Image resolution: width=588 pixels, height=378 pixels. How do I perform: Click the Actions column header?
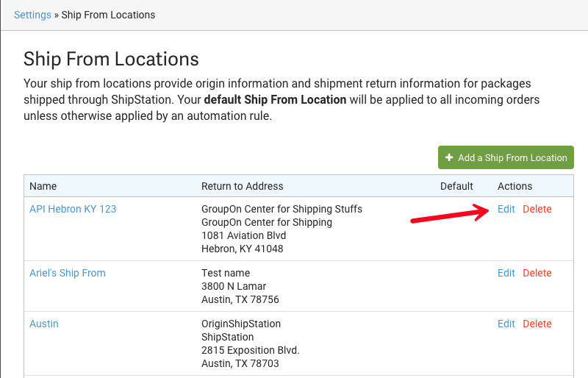(x=514, y=186)
